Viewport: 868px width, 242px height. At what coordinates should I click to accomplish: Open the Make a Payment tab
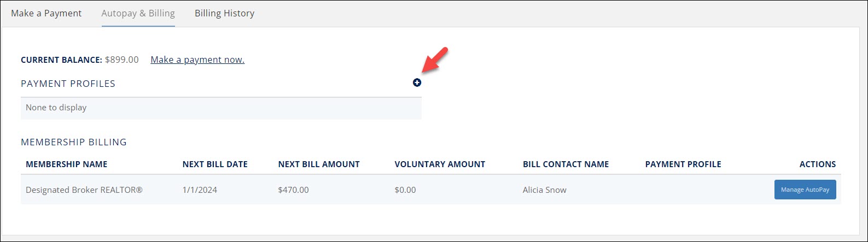(46, 13)
